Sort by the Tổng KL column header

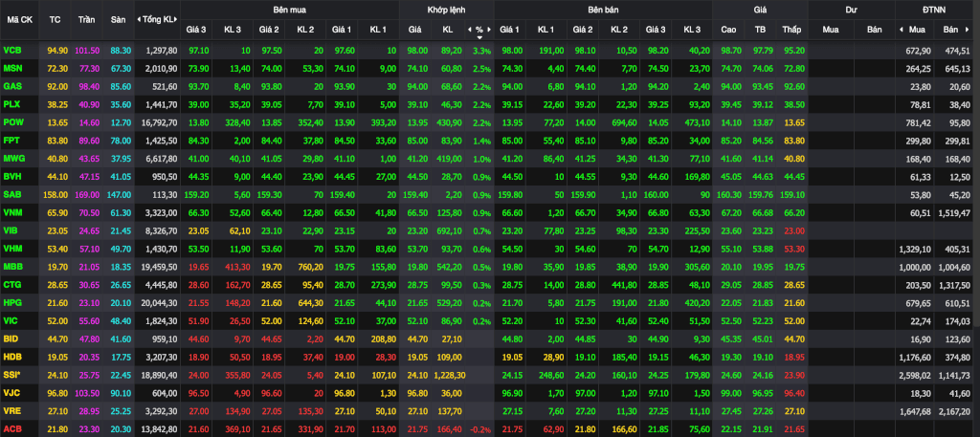click(x=158, y=19)
